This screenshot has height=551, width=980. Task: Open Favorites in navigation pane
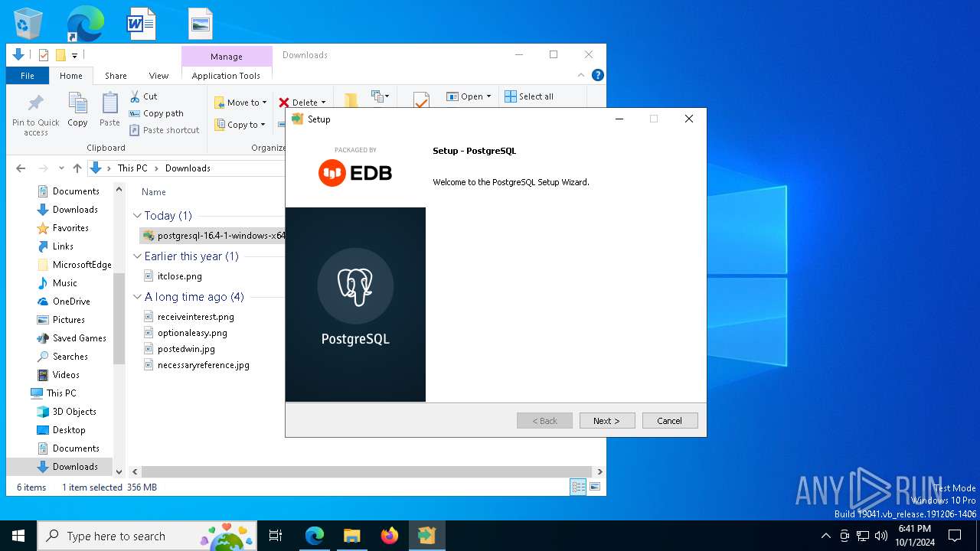(x=70, y=228)
